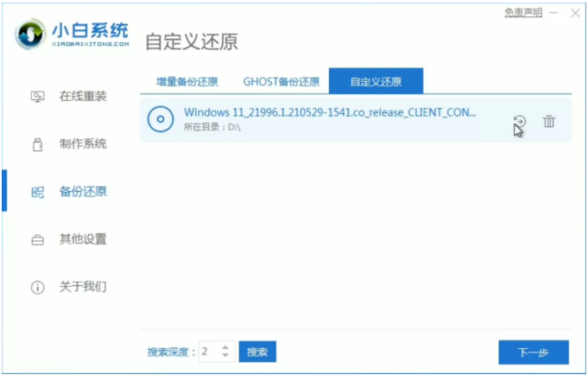Select the Windows 11_21996 image file name

coord(330,113)
